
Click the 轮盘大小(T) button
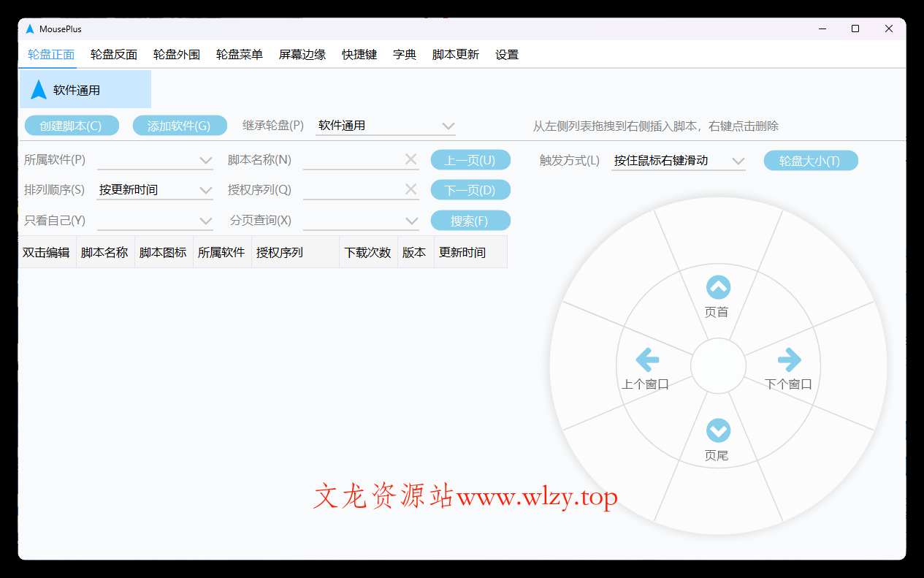click(811, 160)
